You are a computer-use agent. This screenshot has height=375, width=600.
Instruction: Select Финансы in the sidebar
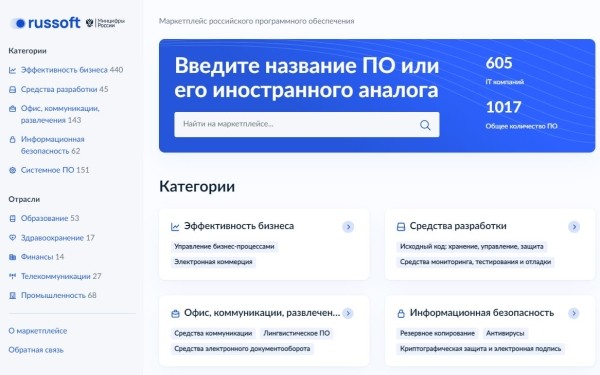pyautogui.click(x=36, y=257)
